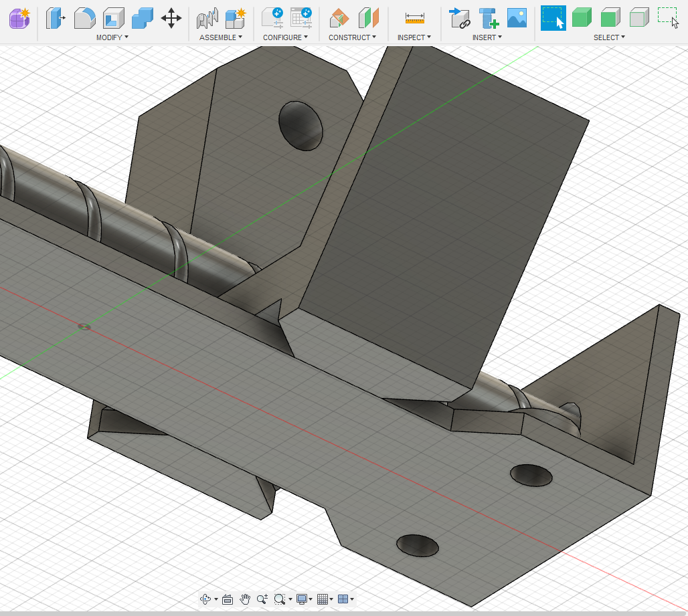Click the Grid and Snaps icon
Viewport: 688px width, 616px height.
click(323, 599)
